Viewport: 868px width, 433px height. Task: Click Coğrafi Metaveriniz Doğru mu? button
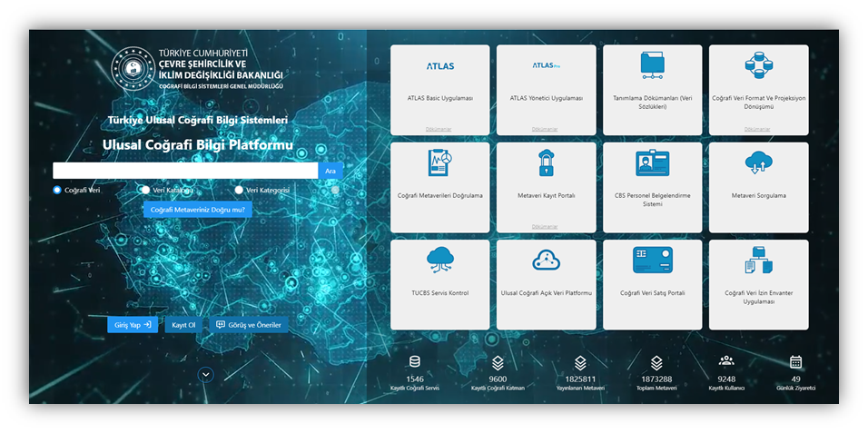click(x=198, y=210)
